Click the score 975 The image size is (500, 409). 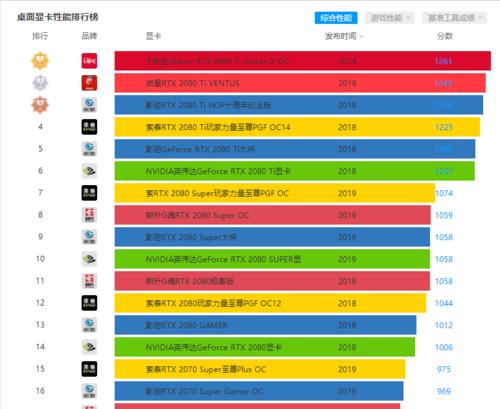pyautogui.click(x=444, y=369)
